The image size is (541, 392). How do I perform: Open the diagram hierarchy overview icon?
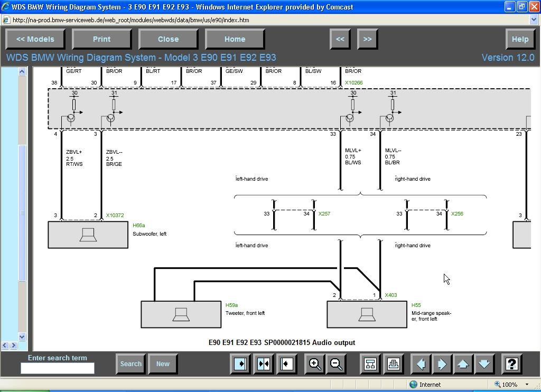point(370,363)
